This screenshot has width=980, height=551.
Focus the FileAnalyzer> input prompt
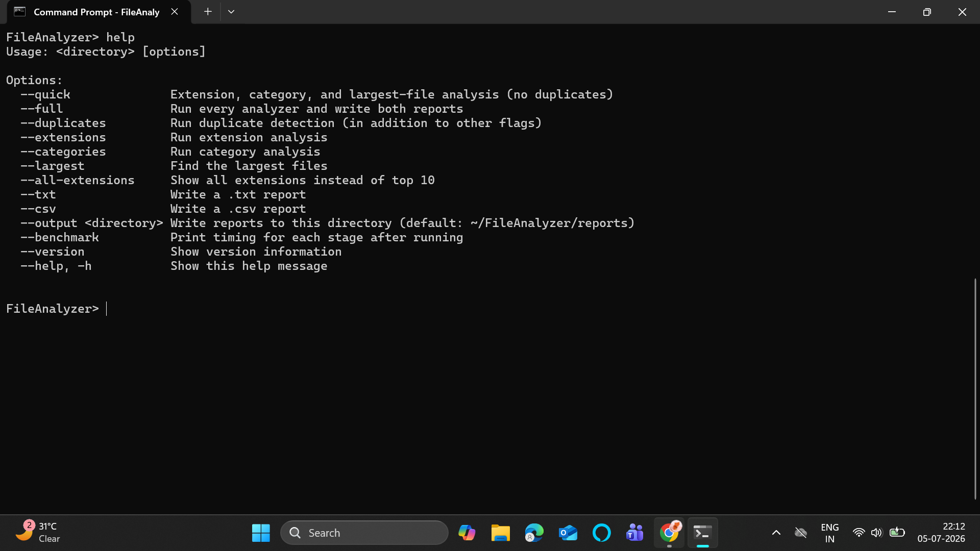click(56, 309)
